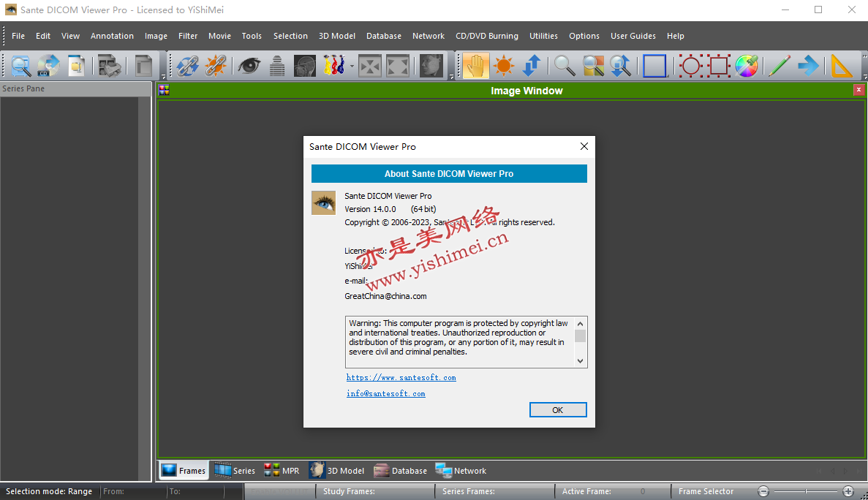Screen dimensions: 868x500
Task: Choose the rectangular ROI selection tool
Action: [718, 66]
